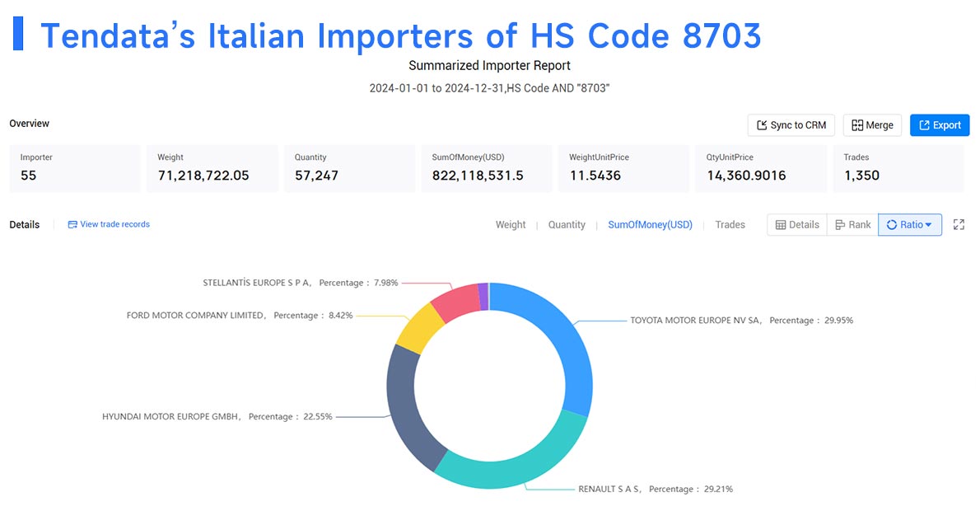Export the importer report
Screen dimensions: 980x511
(x=940, y=125)
